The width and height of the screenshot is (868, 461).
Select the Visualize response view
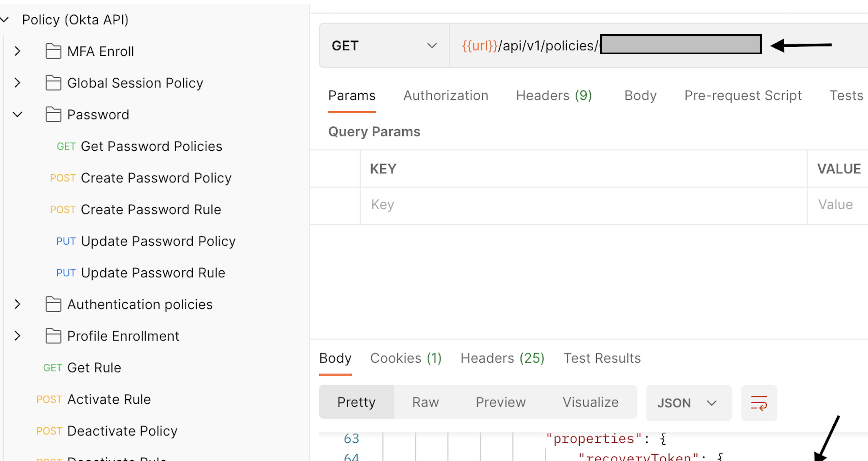590,402
